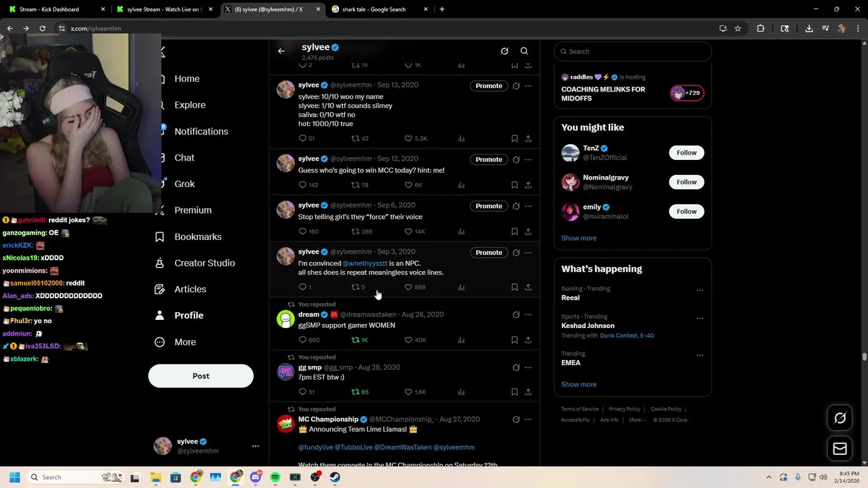The image size is (868, 488).
Task: Share the Sep 3, 2020 NPC tweet
Action: pos(528,287)
